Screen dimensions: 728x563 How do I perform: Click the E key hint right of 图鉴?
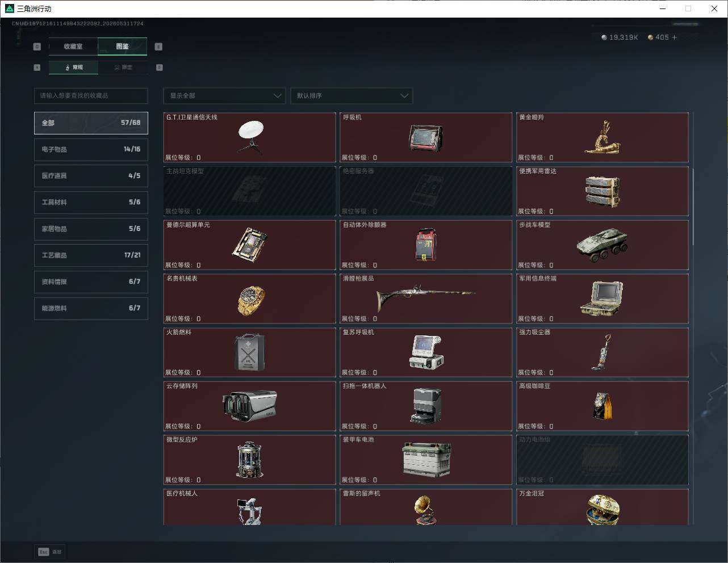158,47
